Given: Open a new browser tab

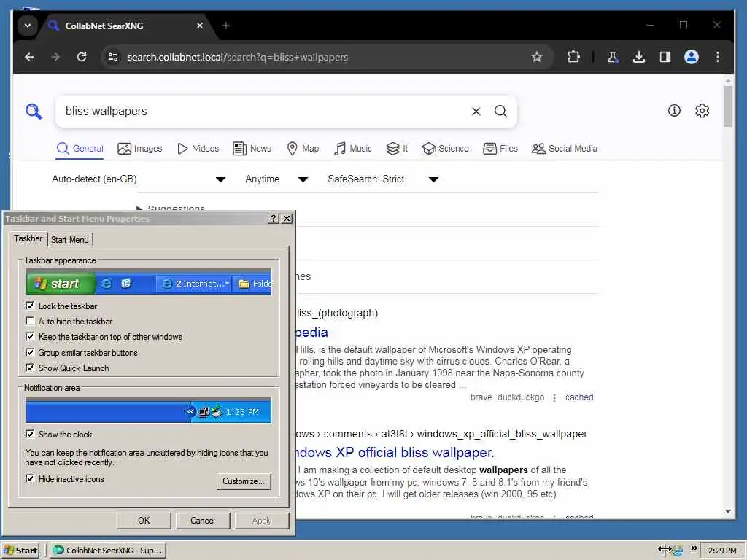Looking at the screenshot, I should (226, 26).
